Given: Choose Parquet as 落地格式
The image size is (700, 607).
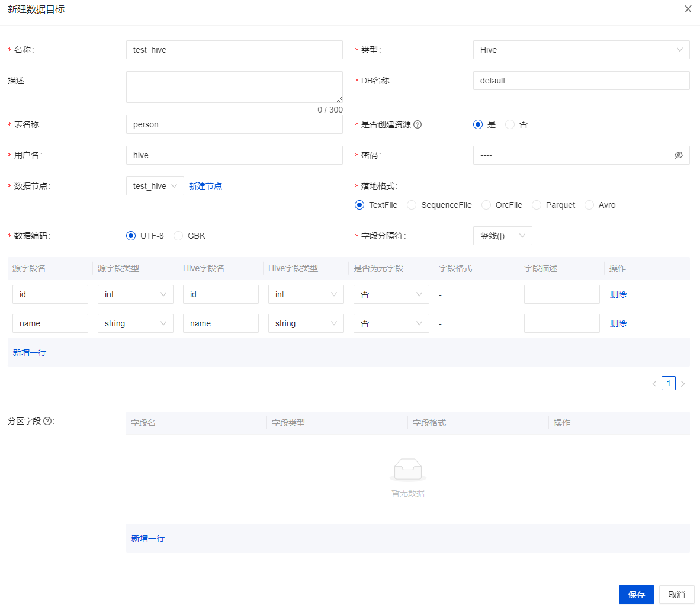Looking at the screenshot, I should [x=537, y=205].
